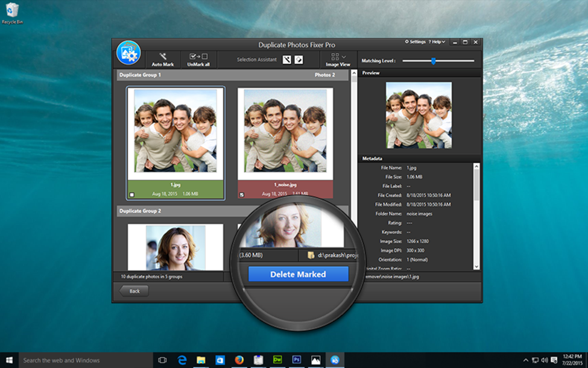This screenshot has width=588, height=368.
Task: Open the Help dropdown menu
Action: coord(437,42)
